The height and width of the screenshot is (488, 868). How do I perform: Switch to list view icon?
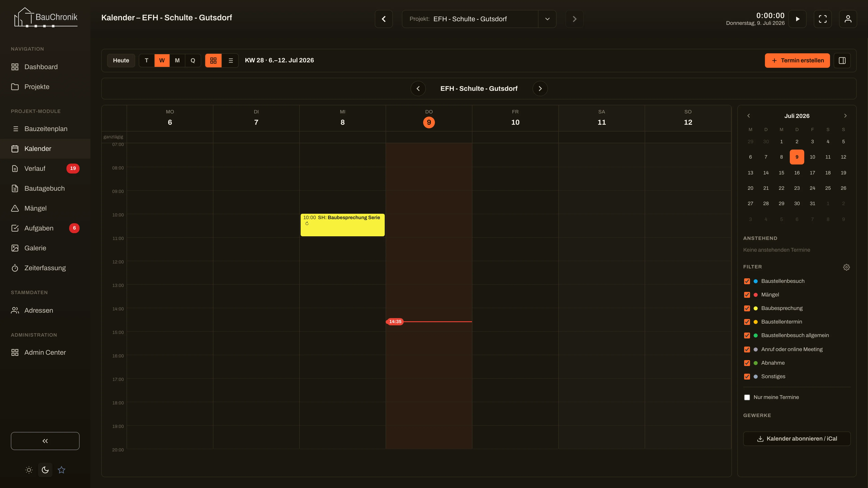coord(231,61)
